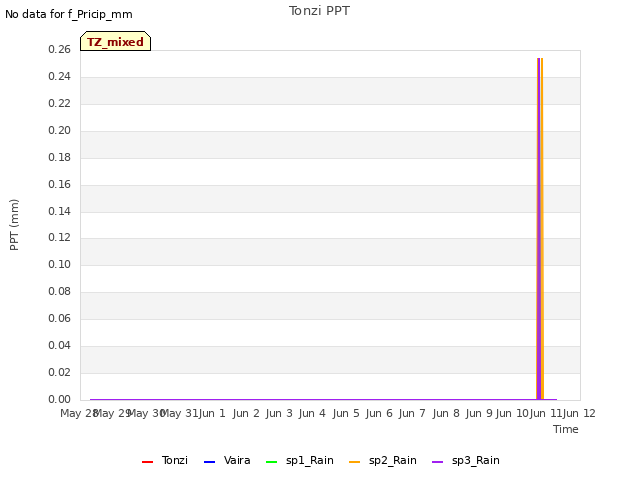
Task: Toggle the sp2_Rain series in the legend
Action: [x=383, y=460]
